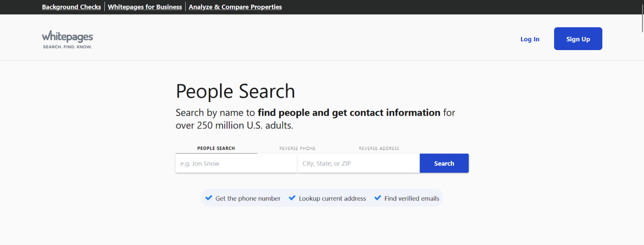This screenshot has width=644, height=245.
Task: Select the "City, State, or ZIP" field
Action: pos(358,163)
